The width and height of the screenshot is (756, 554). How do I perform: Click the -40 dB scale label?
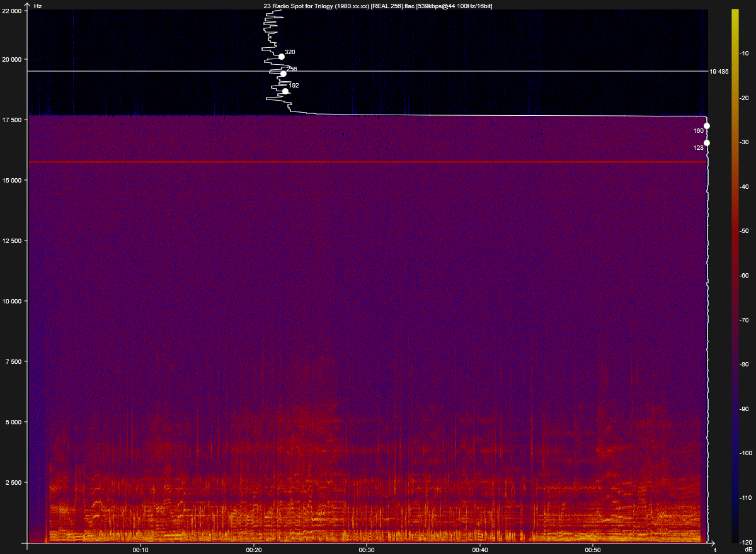[744, 186]
